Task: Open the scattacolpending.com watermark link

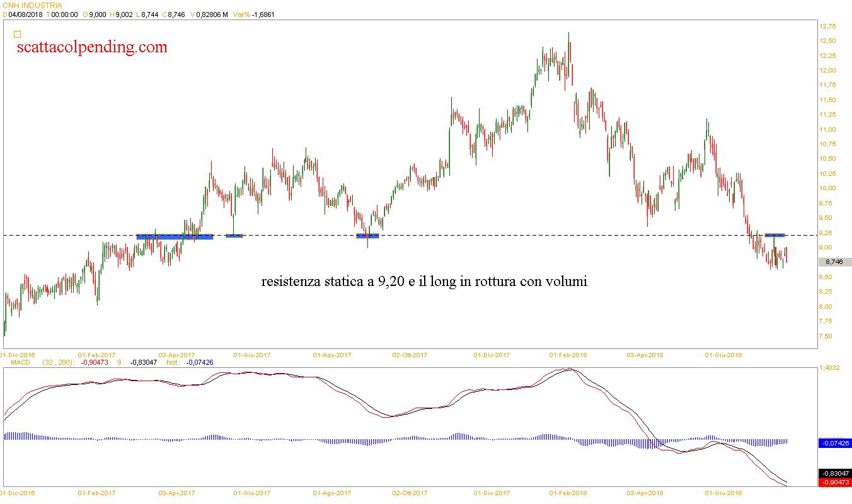Action: pyautogui.click(x=92, y=47)
